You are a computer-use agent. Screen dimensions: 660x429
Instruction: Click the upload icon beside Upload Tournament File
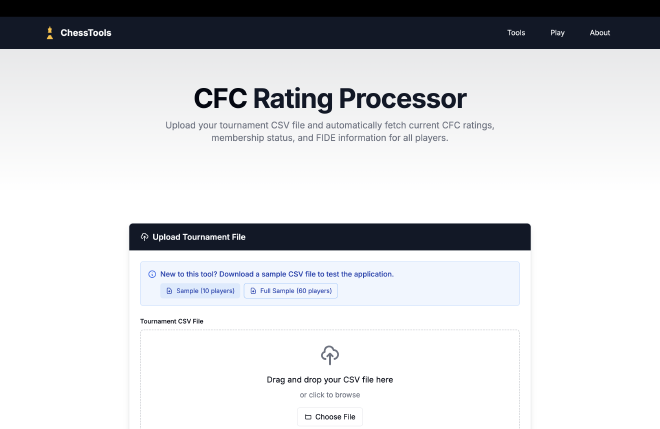[x=145, y=237]
